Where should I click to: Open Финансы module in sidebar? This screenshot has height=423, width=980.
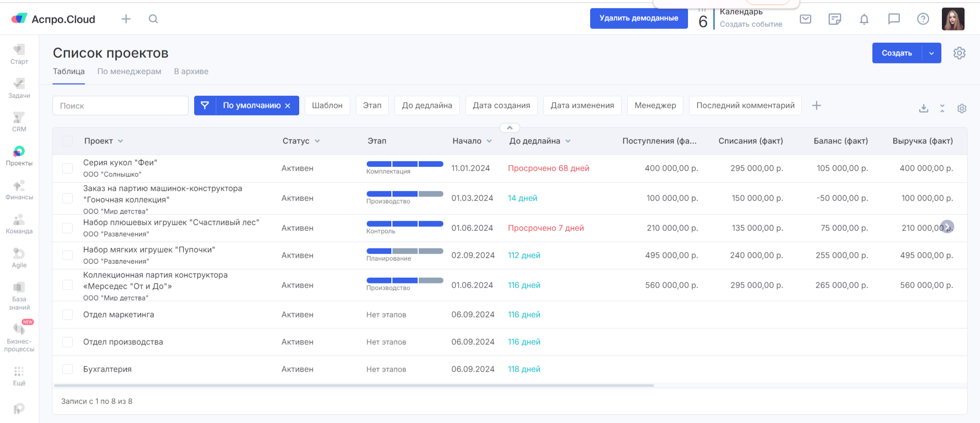[x=19, y=190]
